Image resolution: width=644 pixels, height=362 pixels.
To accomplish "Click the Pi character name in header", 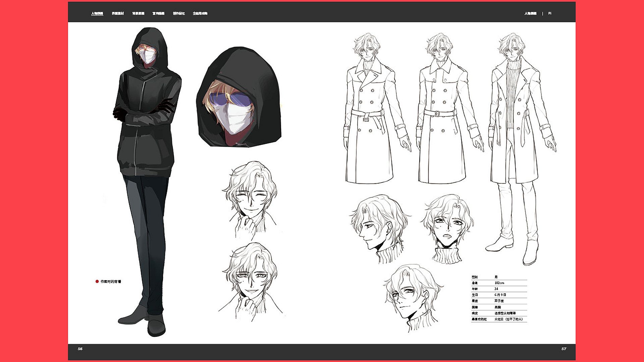I will (x=550, y=13).
